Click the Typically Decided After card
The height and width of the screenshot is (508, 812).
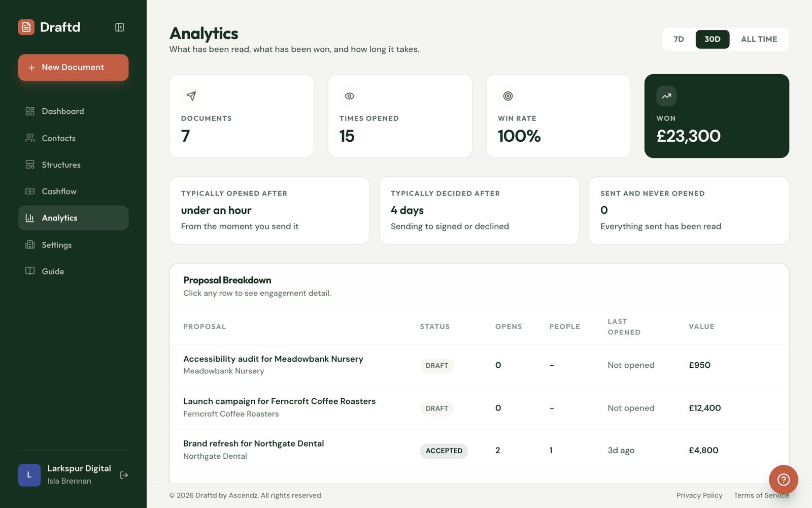pyautogui.click(x=479, y=210)
